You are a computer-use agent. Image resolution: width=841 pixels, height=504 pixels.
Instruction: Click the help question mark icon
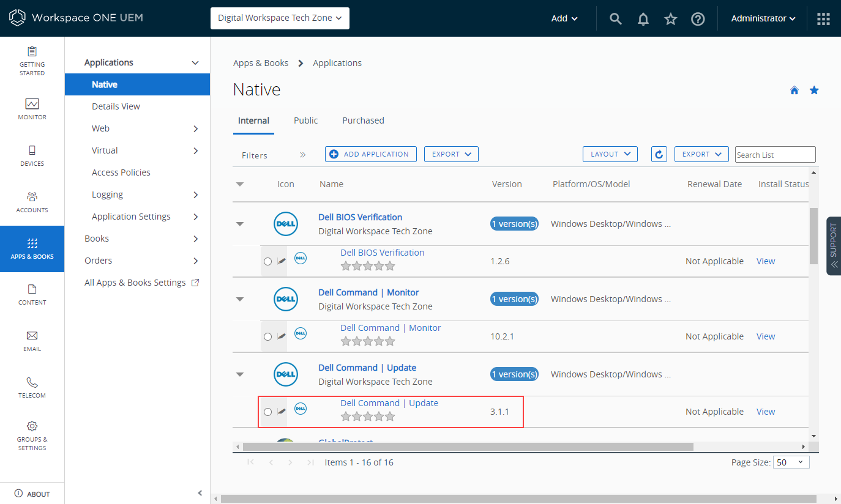tap(698, 18)
